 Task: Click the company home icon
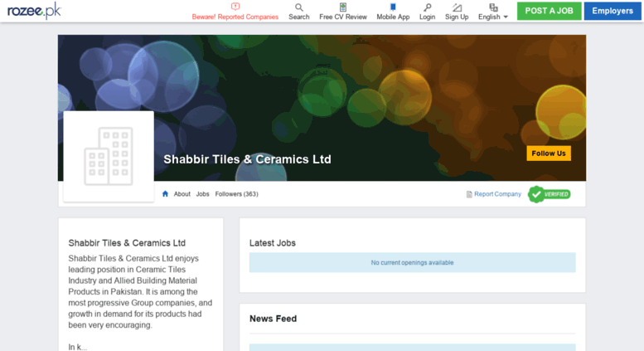point(165,194)
